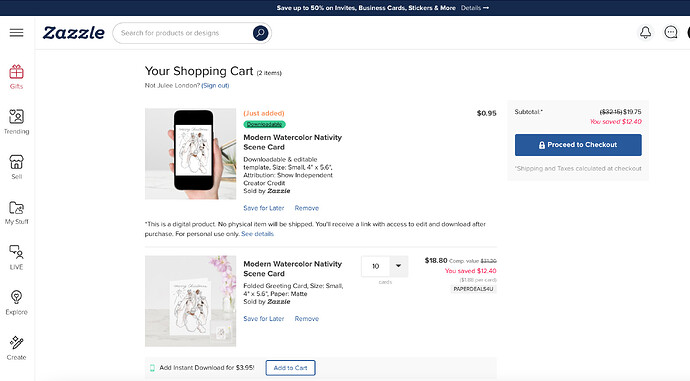The width and height of the screenshot is (690, 381).
Task: Focus the product search field
Action: point(185,33)
